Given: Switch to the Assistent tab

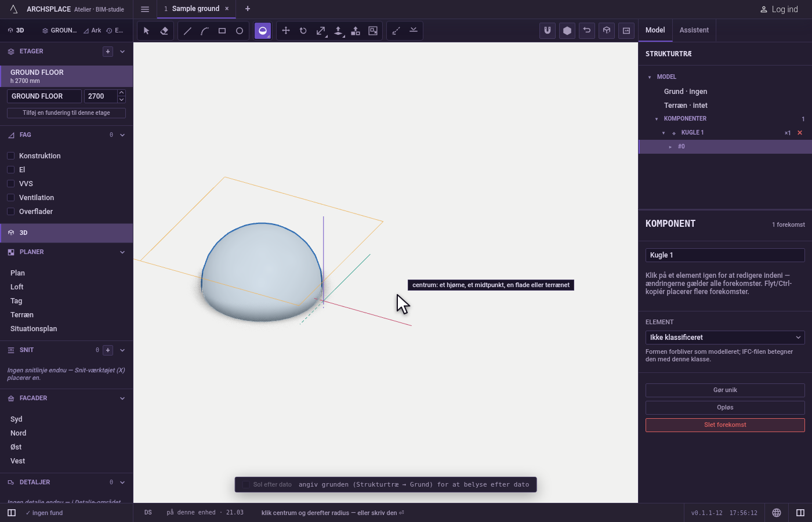Looking at the screenshot, I should click(694, 30).
